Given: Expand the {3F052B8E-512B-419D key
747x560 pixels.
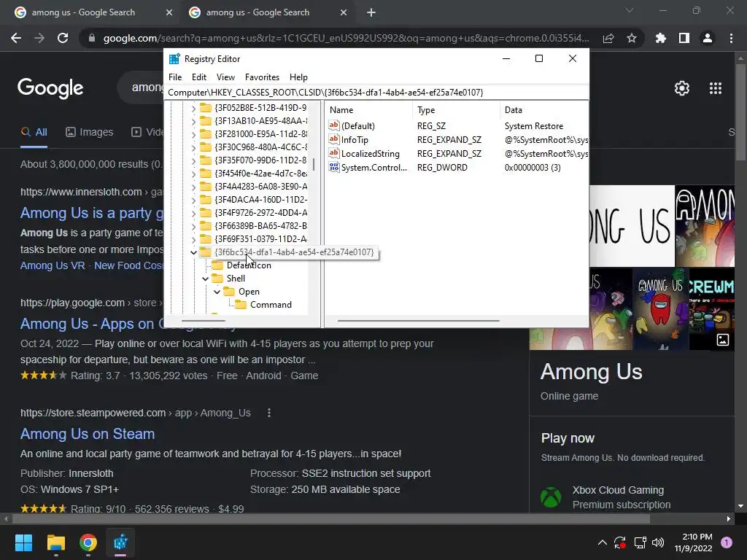Looking at the screenshot, I should (x=193, y=109).
